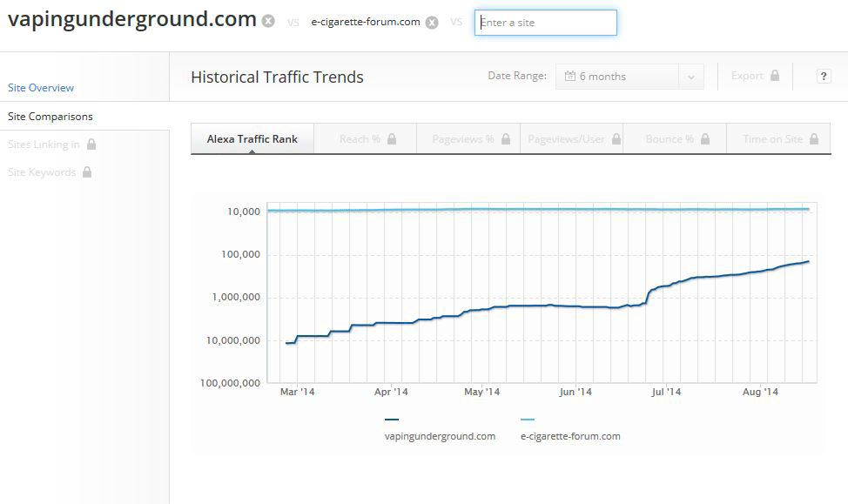This screenshot has height=504, width=848.
Task: Select the Alexa Traffic Rank tab
Action: [252, 139]
